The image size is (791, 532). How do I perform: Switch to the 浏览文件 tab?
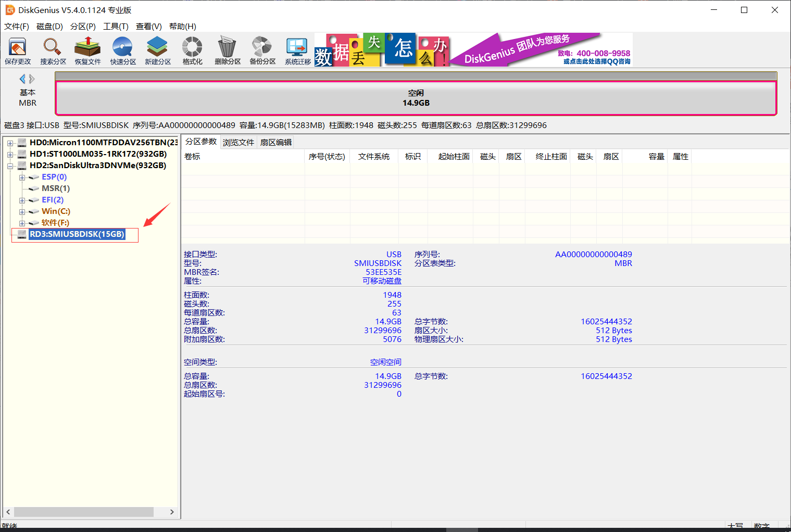point(238,142)
